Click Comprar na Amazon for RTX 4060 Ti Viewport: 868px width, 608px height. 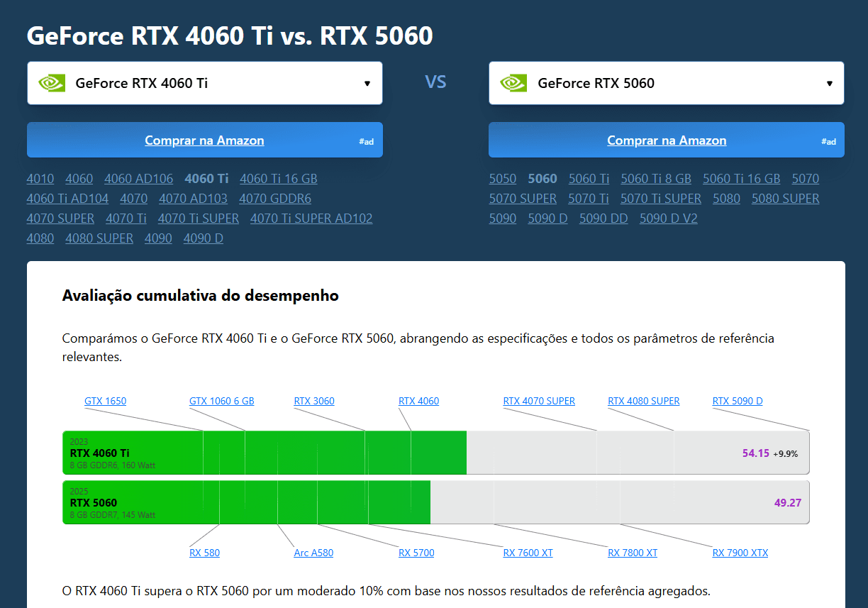204,140
